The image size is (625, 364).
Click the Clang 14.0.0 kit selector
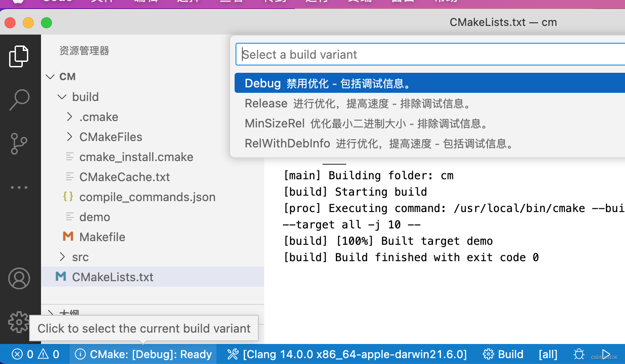tap(347, 354)
